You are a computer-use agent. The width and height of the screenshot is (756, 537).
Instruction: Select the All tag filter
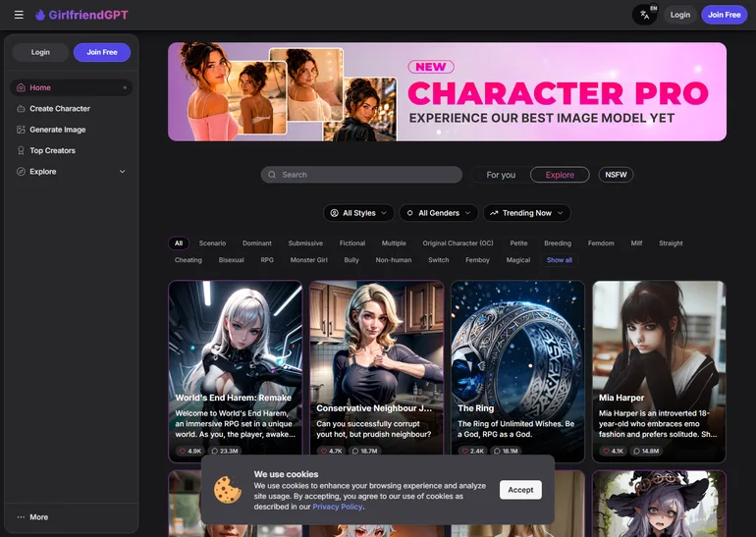(179, 243)
